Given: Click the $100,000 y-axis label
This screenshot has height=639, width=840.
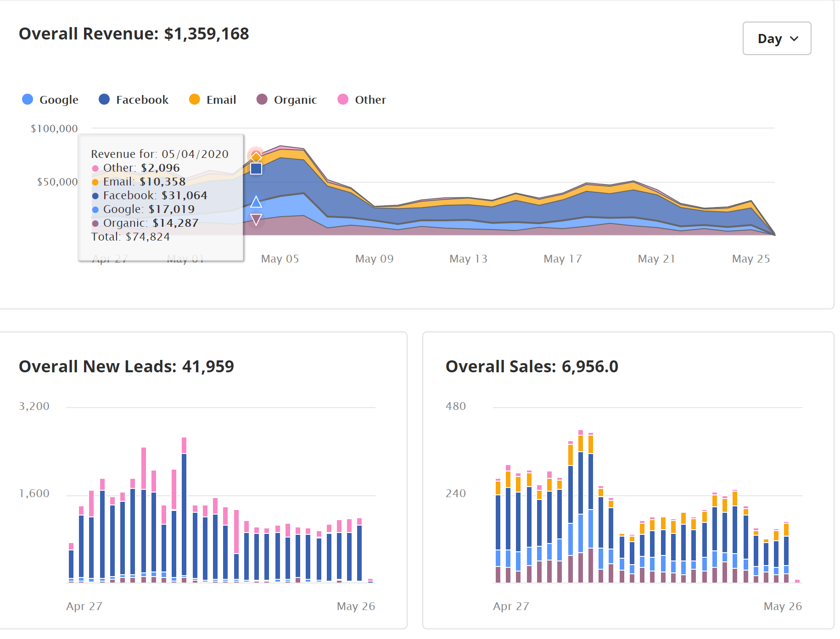Looking at the screenshot, I should point(54,129).
